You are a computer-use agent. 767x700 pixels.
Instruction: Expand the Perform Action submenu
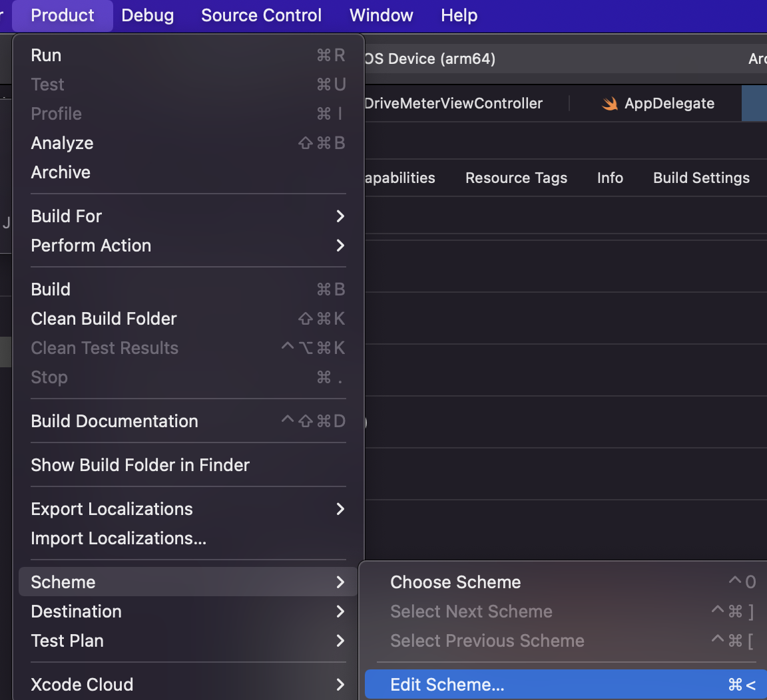click(x=188, y=246)
